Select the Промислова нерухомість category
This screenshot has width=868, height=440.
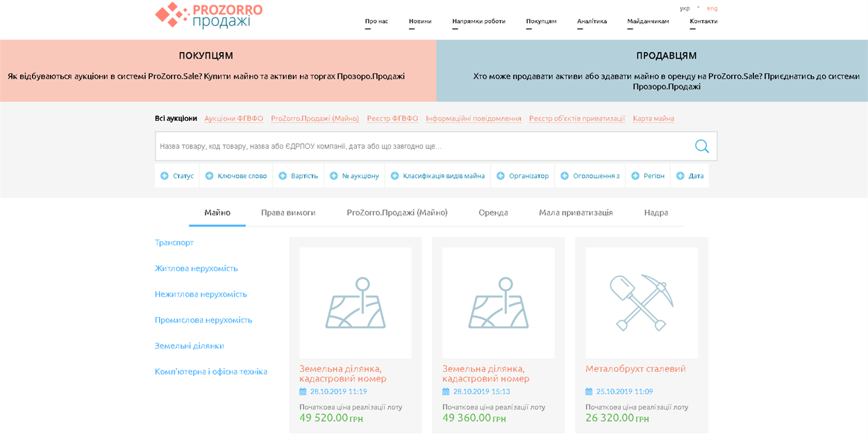(203, 320)
